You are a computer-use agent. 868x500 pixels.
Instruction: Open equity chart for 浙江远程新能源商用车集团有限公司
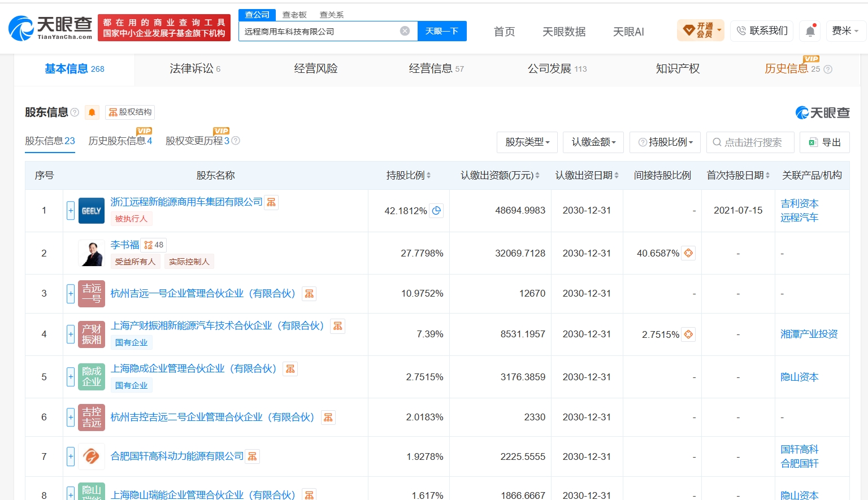(271, 202)
